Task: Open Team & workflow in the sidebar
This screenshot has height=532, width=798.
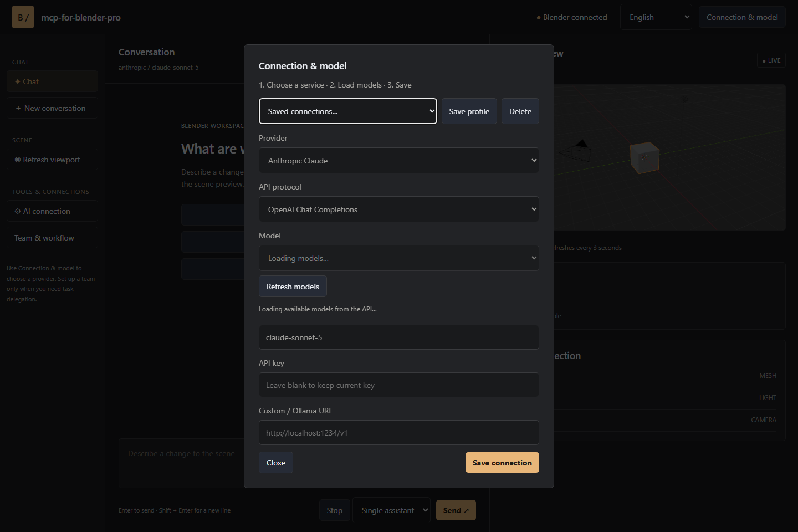Action: tap(52, 238)
